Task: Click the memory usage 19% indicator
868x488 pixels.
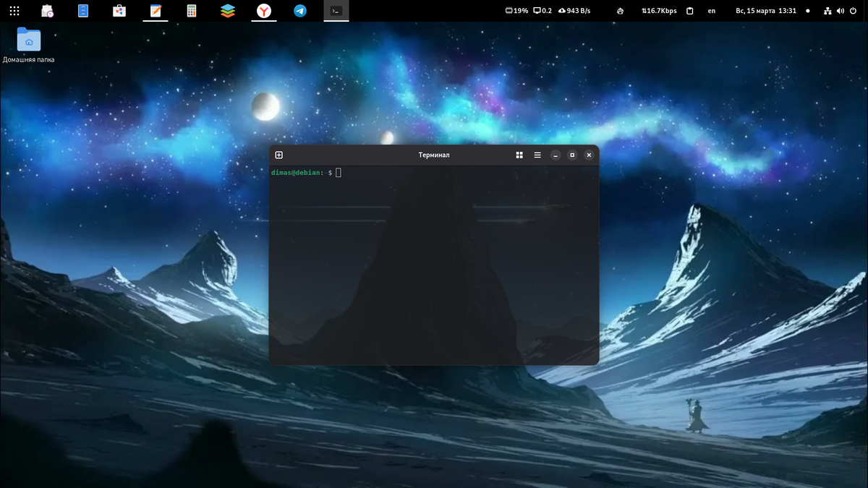Action: click(516, 11)
